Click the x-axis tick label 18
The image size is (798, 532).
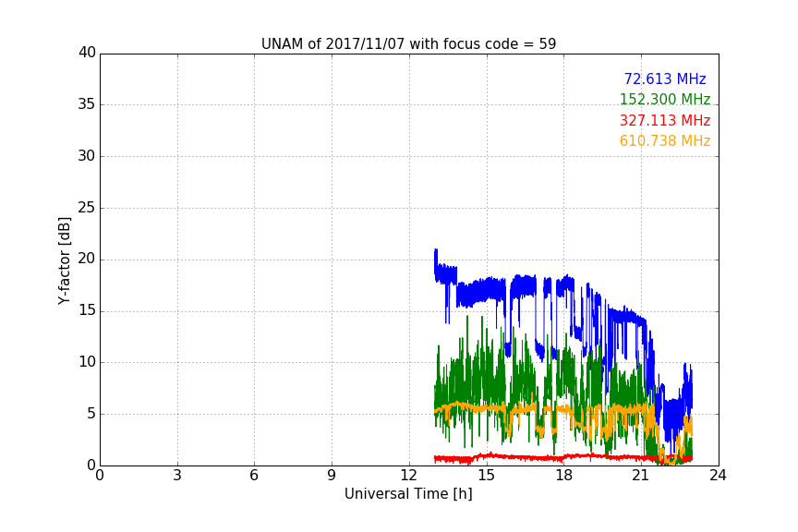564,476
